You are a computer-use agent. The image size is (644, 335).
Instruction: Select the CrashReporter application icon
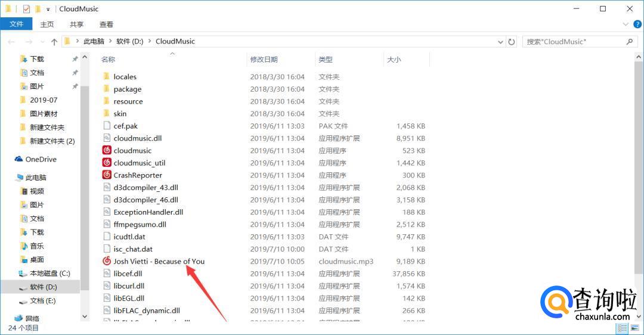107,175
